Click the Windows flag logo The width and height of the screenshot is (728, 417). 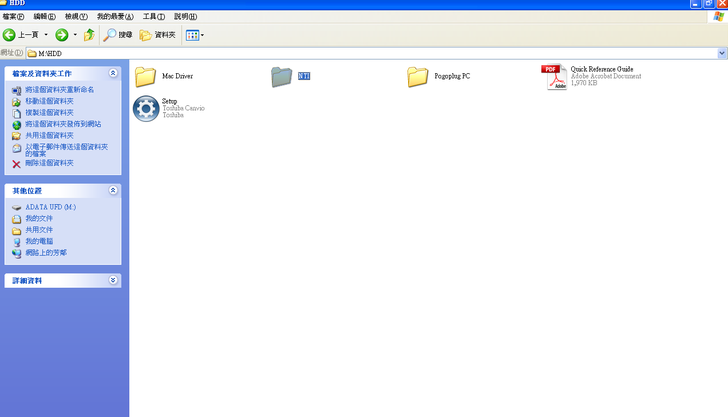coord(719,17)
